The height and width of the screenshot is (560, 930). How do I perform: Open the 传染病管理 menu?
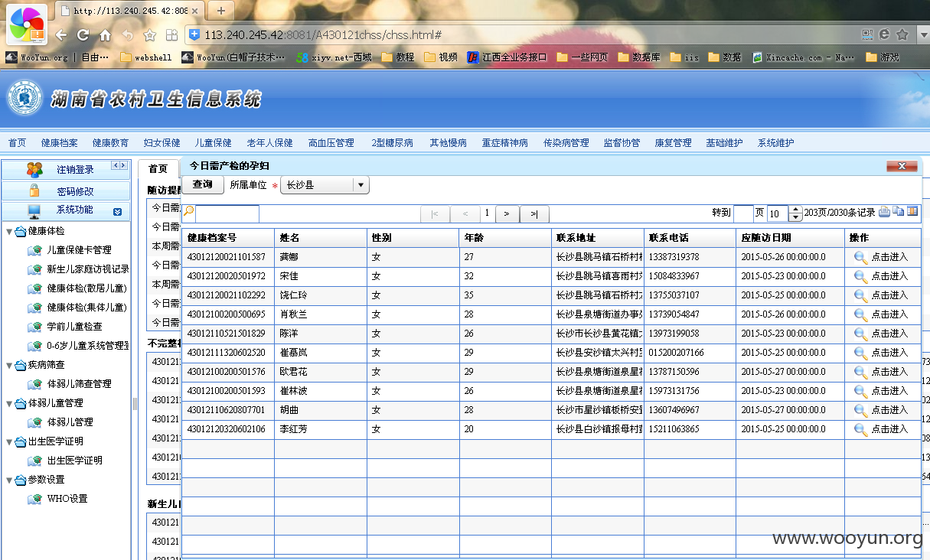(566, 143)
